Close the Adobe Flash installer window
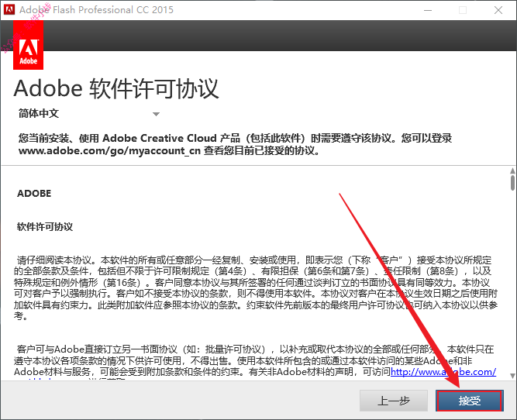Viewport: 517px width, 420px height. tap(498, 10)
